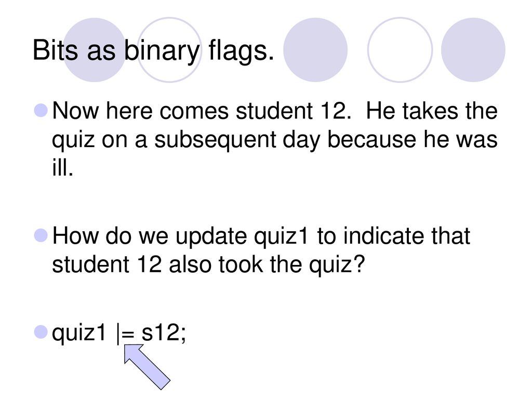Click the word 'flags.' in the title
This screenshot has width=532, height=399.
click(241, 51)
